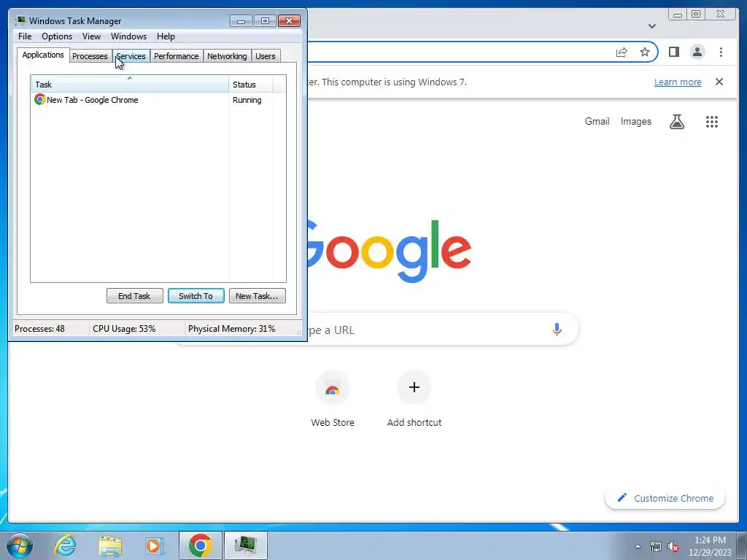Minimize the Chrome browser window
The width and height of the screenshot is (747, 560).
click(678, 15)
